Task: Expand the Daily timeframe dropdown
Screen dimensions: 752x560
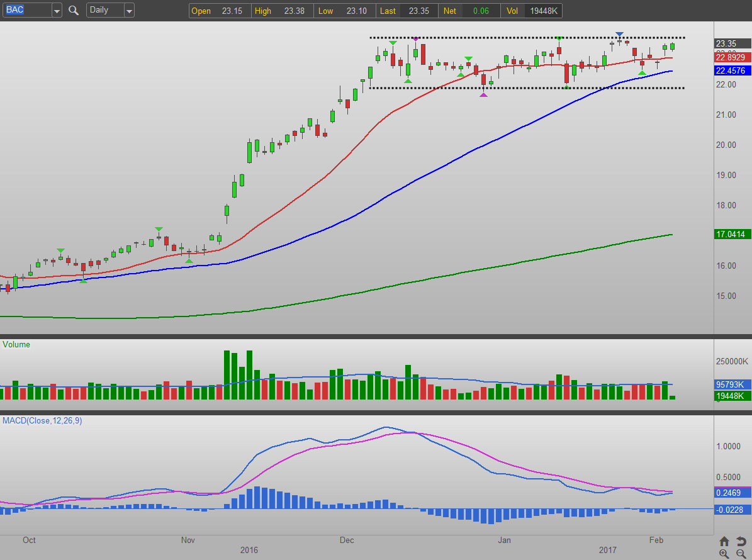Action: tap(129, 11)
